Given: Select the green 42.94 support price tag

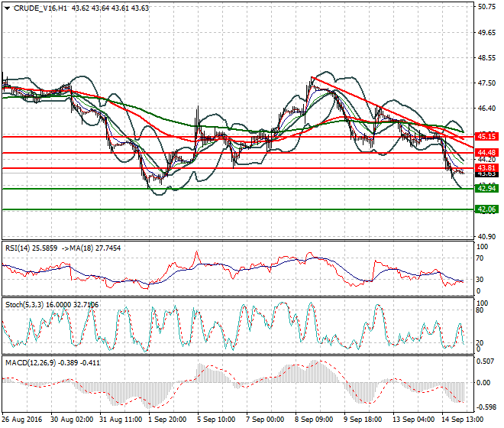Looking at the screenshot, I should 486,188.
